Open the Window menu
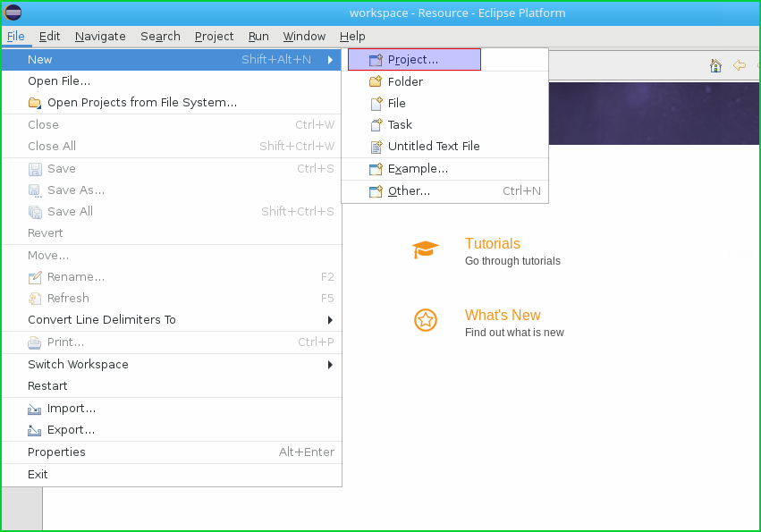The width and height of the screenshot is (761, 532). [304, 37]
